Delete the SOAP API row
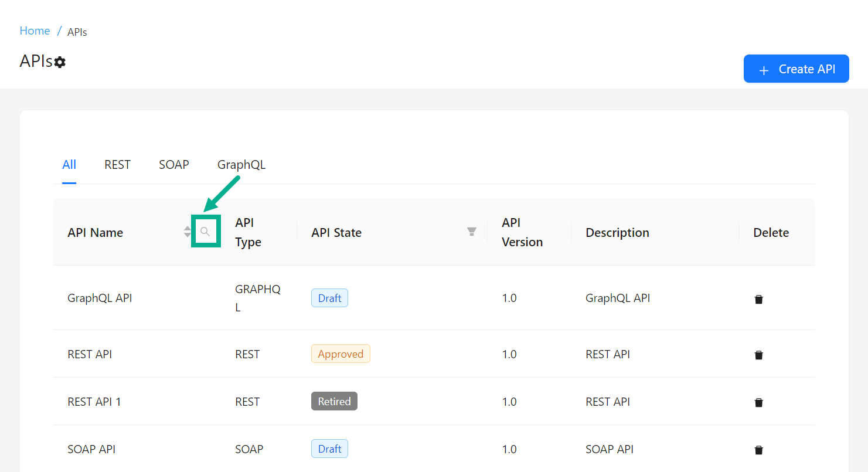Image resolution: width=868 pixels, height=472 pixels. [758, 450]
